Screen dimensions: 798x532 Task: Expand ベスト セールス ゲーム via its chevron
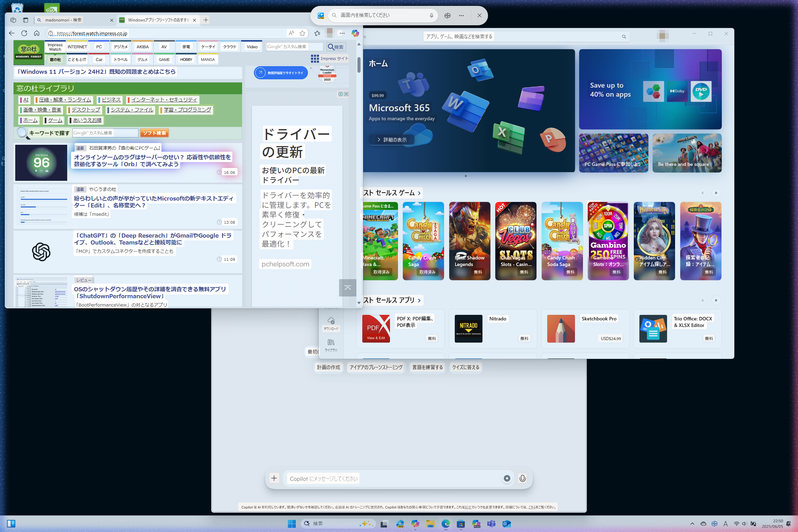pos(419,193)
